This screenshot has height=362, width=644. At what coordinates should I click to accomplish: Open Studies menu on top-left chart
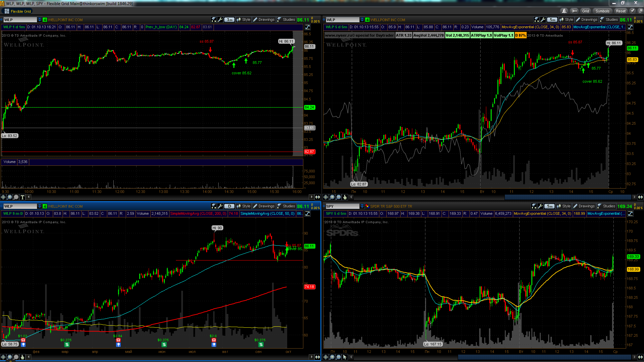pos(286,20)
